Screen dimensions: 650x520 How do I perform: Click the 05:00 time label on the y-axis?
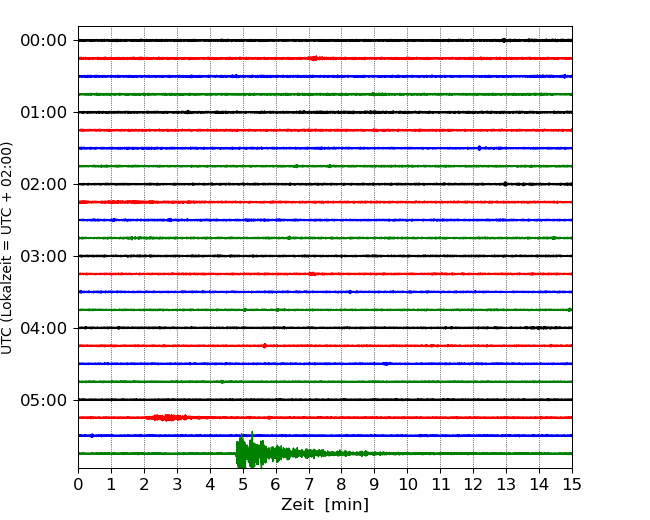[x=44, y=400]
